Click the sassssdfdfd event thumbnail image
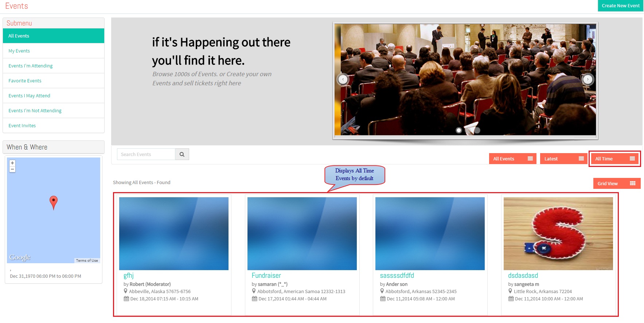 point(430,234)
